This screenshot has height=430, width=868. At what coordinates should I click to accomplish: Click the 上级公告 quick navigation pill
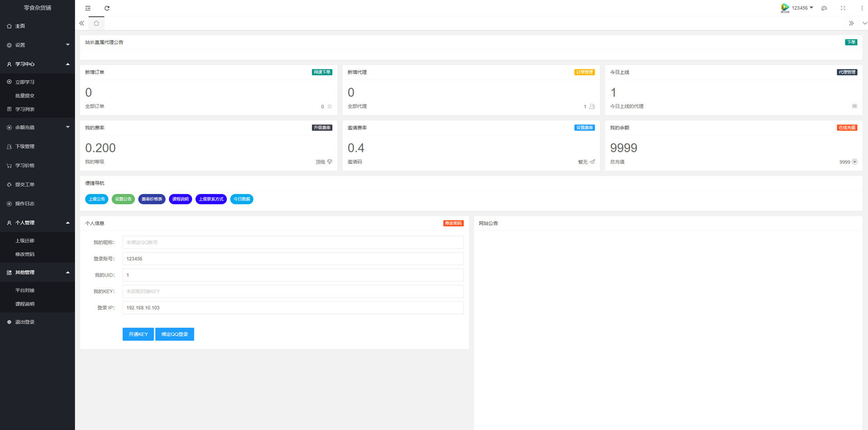coord(97,199)
